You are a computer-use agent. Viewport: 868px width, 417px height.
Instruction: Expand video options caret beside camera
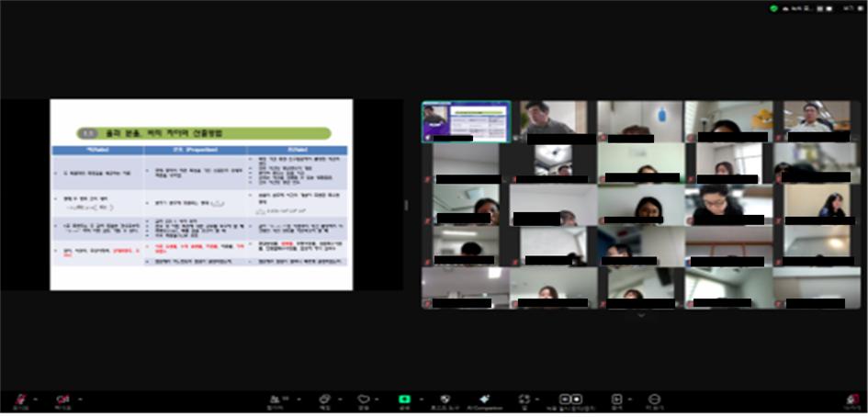pyautogui.click(x=80, y=399)
